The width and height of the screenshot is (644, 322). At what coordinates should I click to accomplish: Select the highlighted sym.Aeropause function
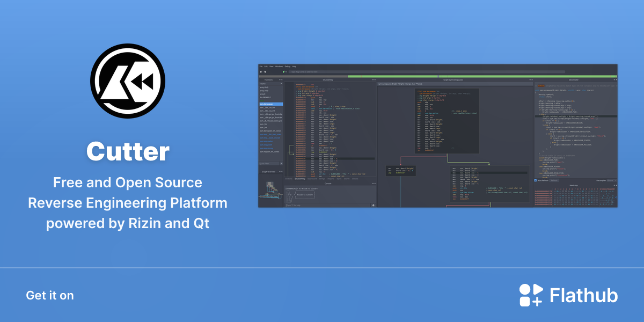[x=271, y=104]
